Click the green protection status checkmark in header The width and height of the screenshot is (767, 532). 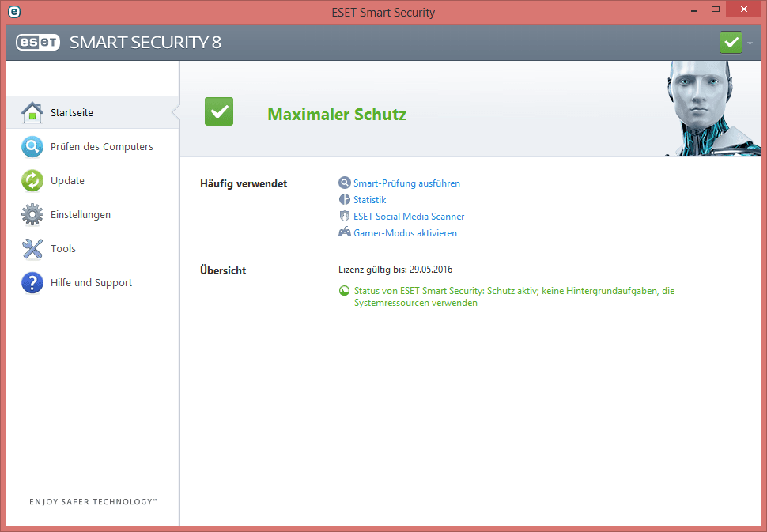[x=731, y=43]
